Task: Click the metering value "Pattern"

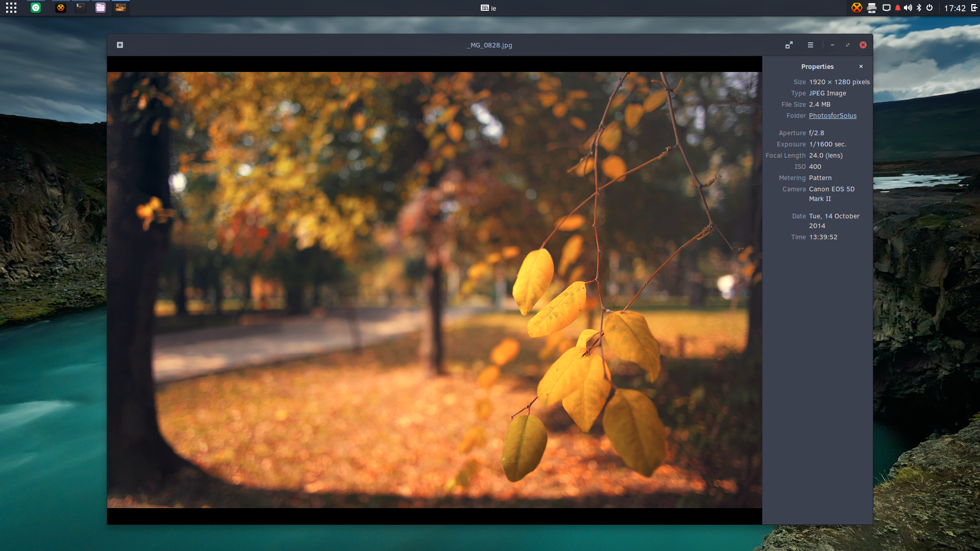Action: pos(820,178)
